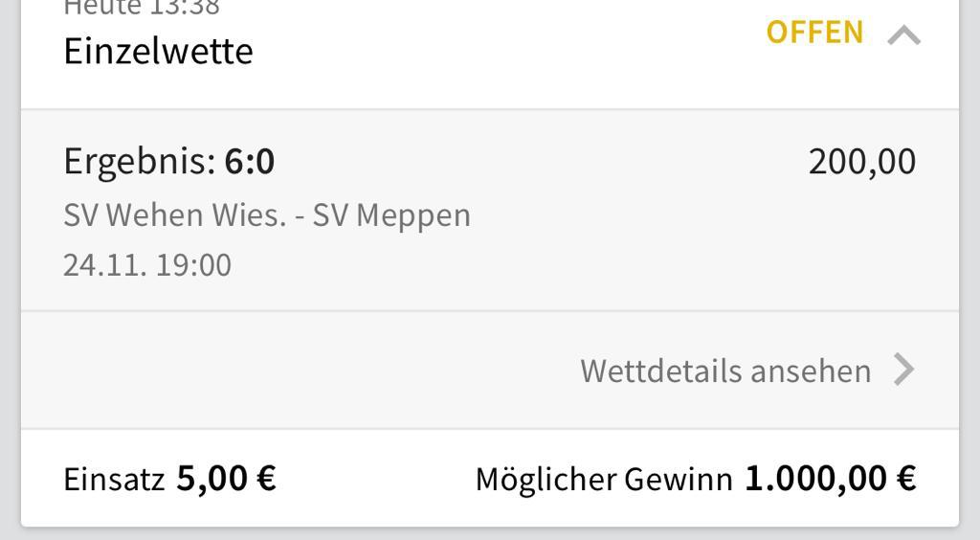Open the Wettdetails ansehen link
This screenshot has width=980, height=540.
(725, 371)
